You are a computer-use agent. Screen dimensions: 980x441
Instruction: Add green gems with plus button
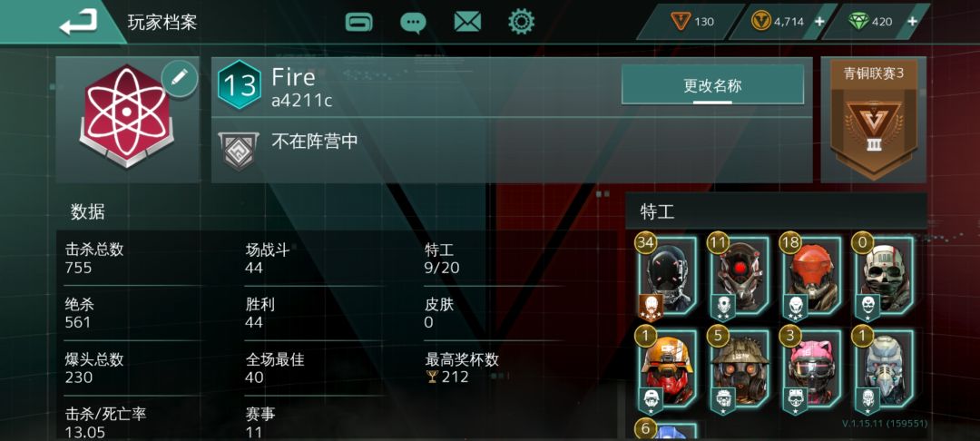[x=912, y=22]
